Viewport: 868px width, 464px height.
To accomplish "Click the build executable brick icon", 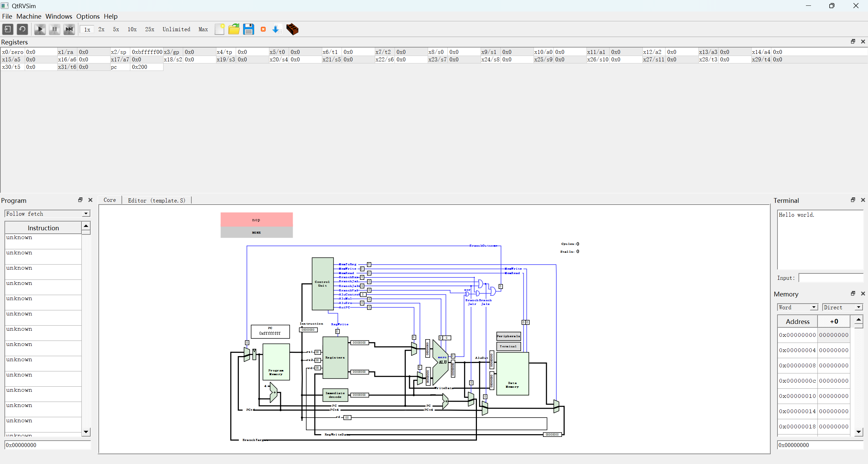I will tap(292, 29).
